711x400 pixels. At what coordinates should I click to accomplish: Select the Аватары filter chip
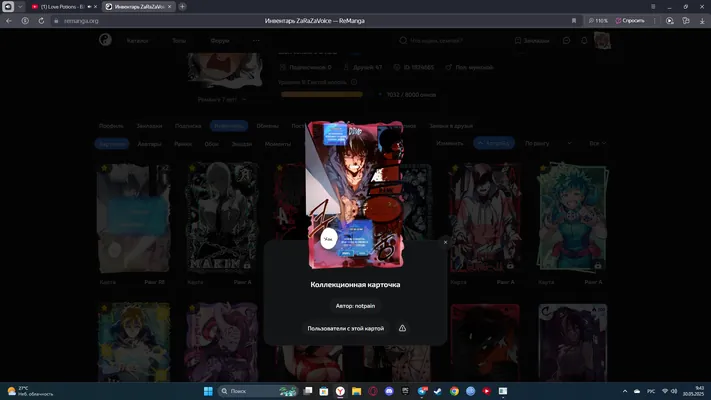149,144
